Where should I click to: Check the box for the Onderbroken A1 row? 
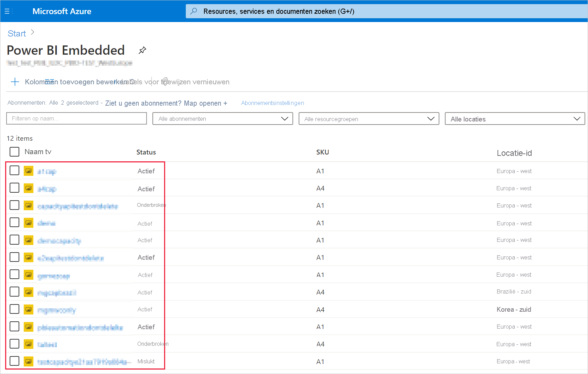coord(14,205)
